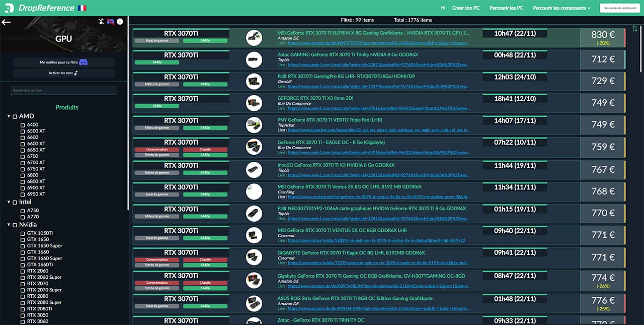644x325 pixels.
Task: Click the Gigabyte Gaming OC 774 € image
Action: click(x=254, y=280)
